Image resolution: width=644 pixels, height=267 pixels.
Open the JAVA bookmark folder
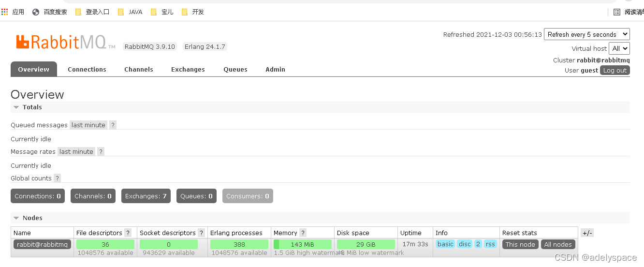(x=130, y=12)
